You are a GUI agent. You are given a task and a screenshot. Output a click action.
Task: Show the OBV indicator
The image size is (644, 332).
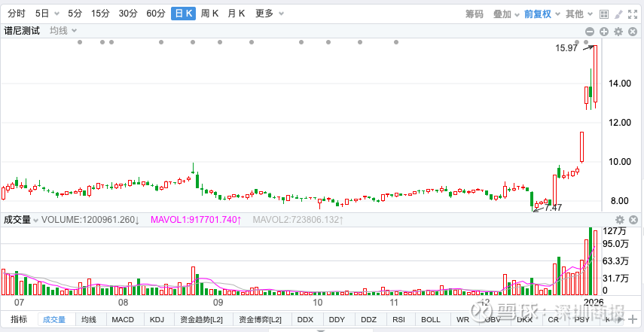point(492,320)
